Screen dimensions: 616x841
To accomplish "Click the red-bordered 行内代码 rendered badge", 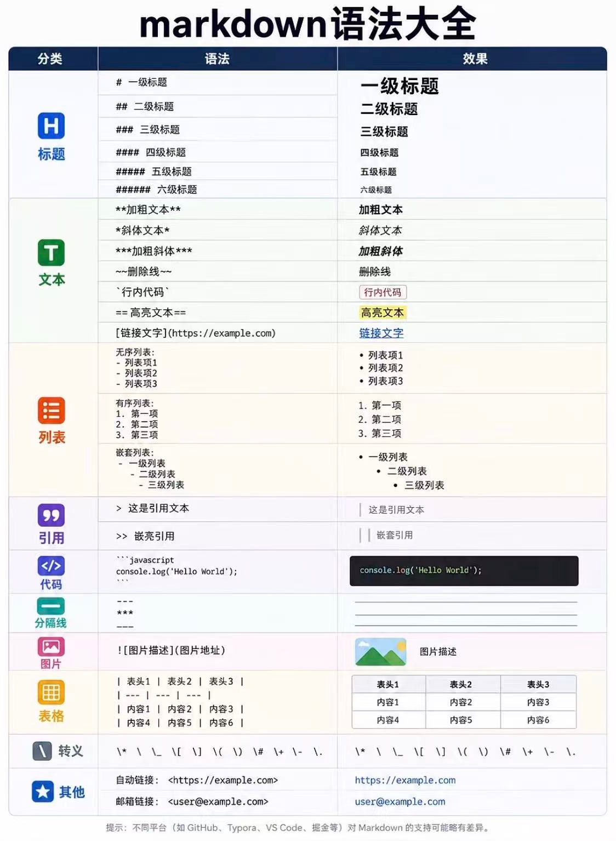I will 383,292.
